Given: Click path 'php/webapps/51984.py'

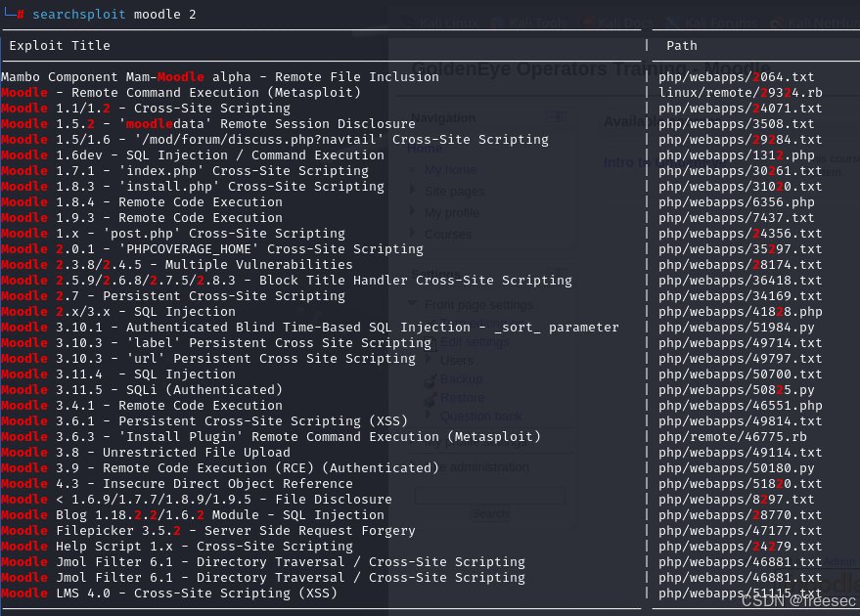Looking at the screenshot, I should [736, 327].
